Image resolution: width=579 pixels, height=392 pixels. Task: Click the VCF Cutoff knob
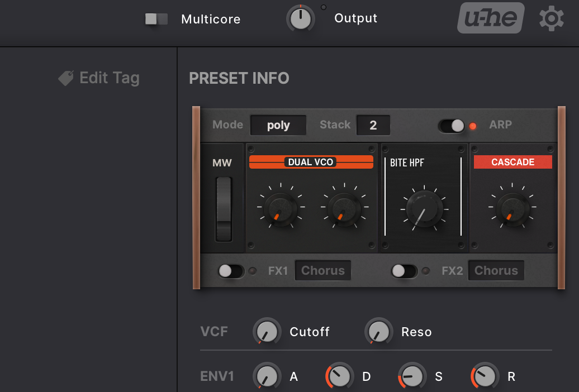point(267,331)
